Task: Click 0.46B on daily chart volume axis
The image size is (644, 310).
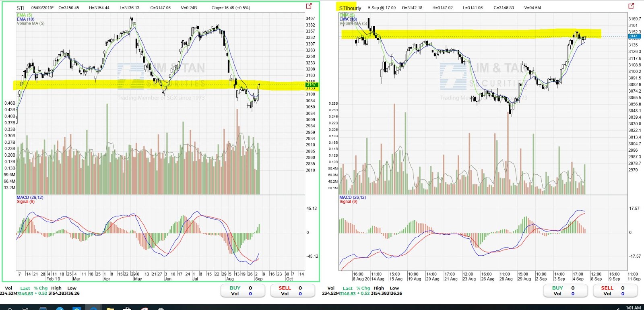Action: click(10, 103)
